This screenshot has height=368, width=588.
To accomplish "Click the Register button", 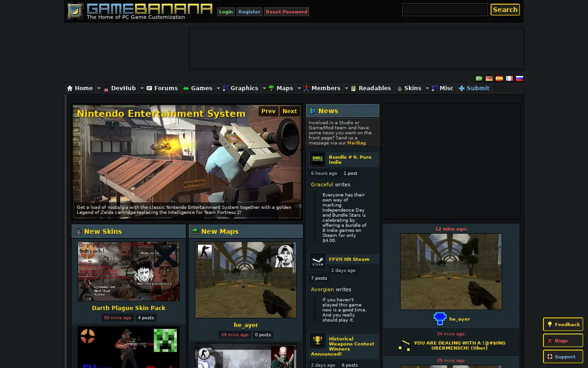I will click(249, 12).
